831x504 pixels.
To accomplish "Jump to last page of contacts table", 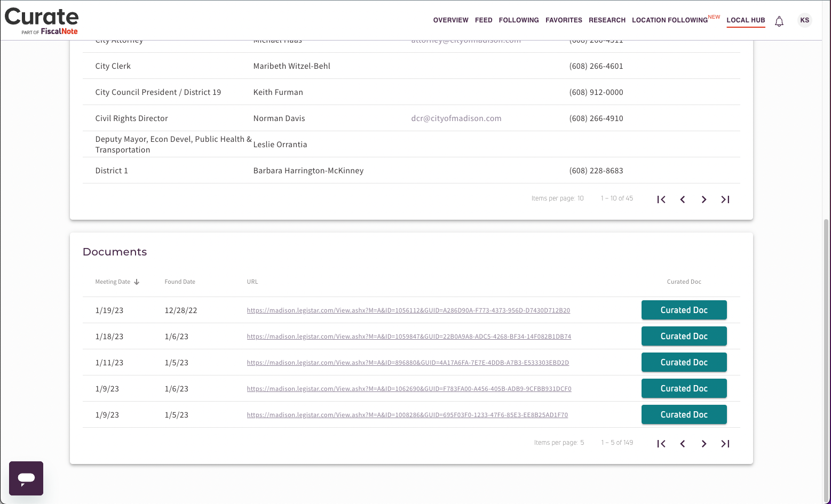I will (x=725, y=199).
